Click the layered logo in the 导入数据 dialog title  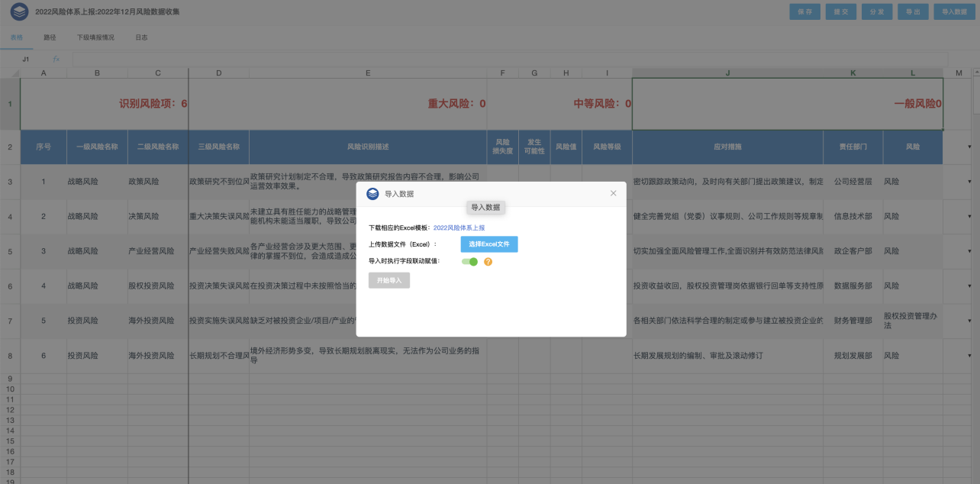click(x=372, y=194)
